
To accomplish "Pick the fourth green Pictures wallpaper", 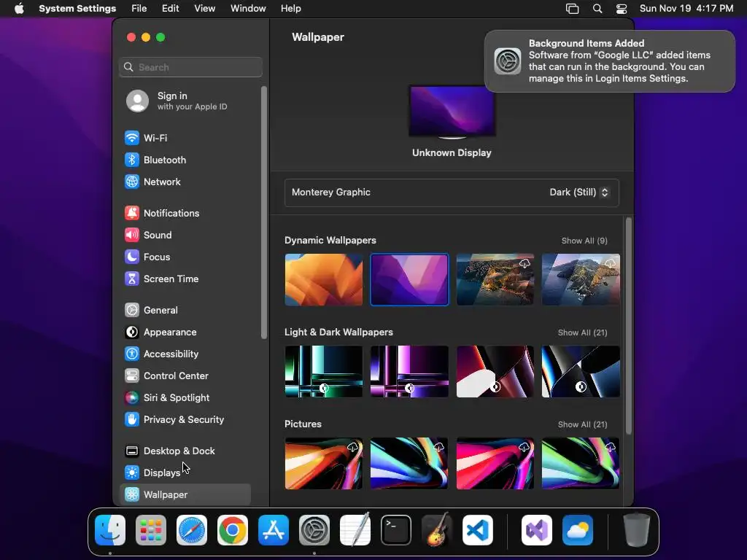I will tap(581, 464).
